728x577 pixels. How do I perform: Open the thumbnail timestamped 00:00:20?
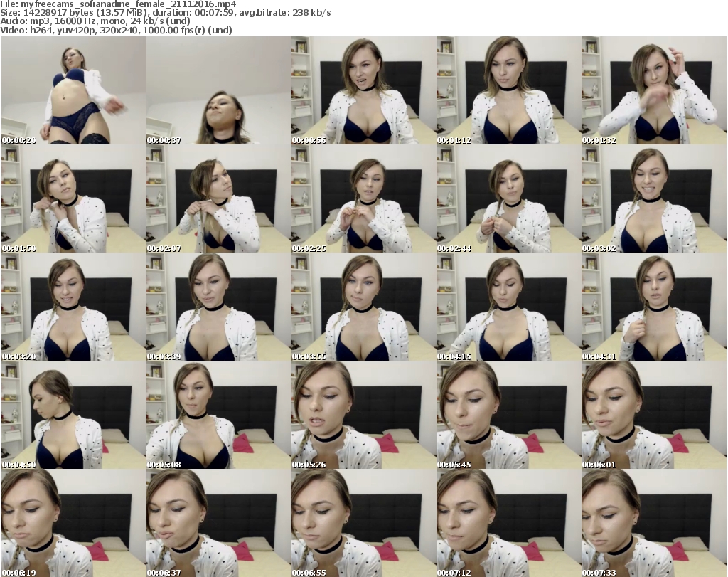click(74, 90)
